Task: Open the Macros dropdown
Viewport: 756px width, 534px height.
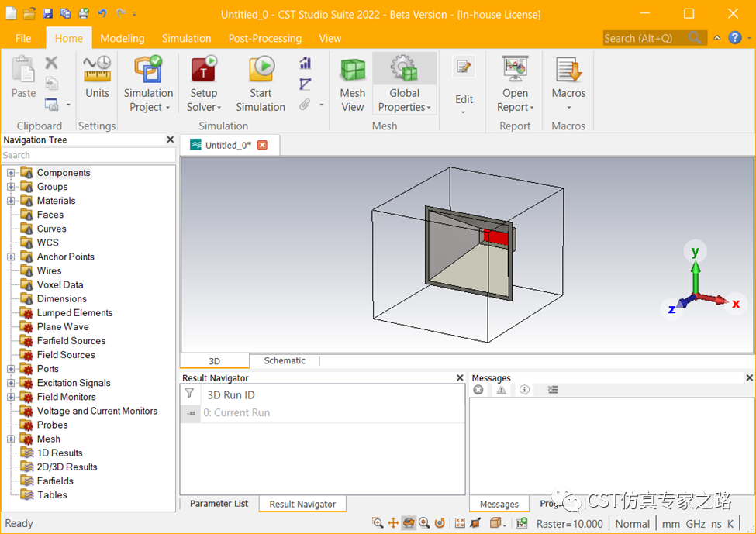Action: (x=568, y=107)
